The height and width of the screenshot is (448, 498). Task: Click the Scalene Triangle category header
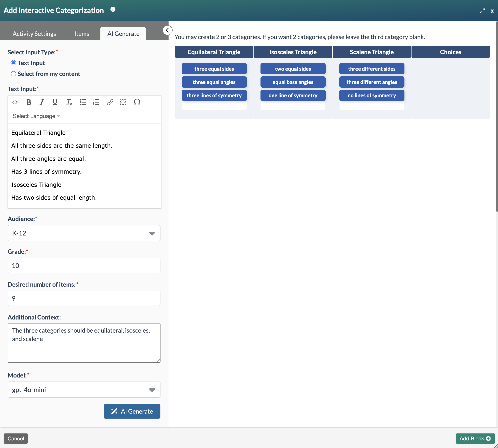372,52
